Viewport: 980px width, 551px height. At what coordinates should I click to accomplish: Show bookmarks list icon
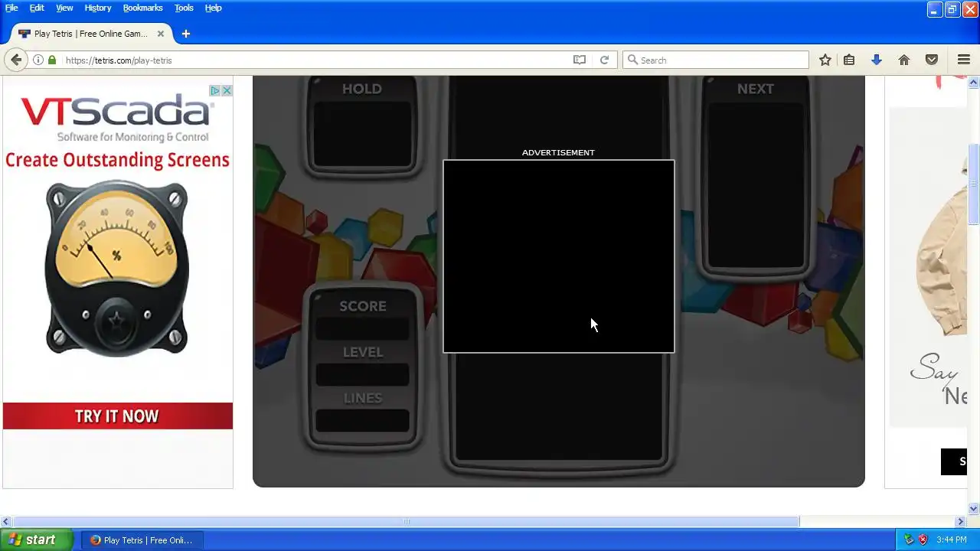click(x=849, y=60)
